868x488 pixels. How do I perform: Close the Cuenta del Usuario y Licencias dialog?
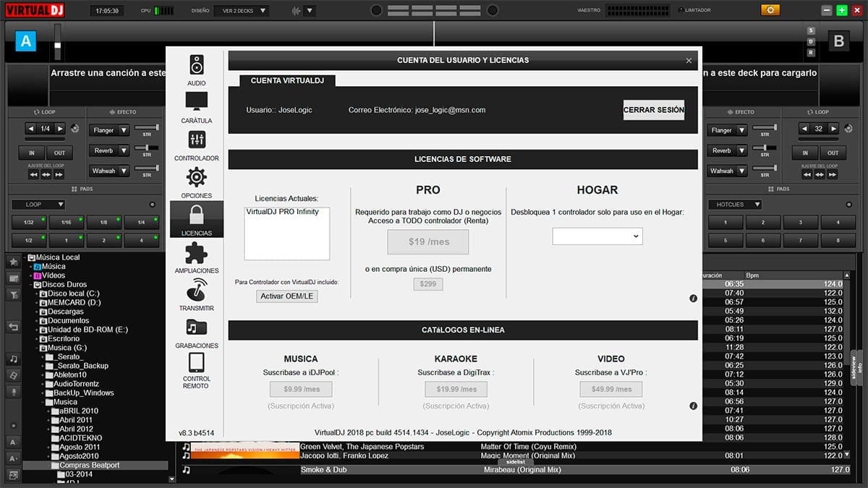click(689, 61)
